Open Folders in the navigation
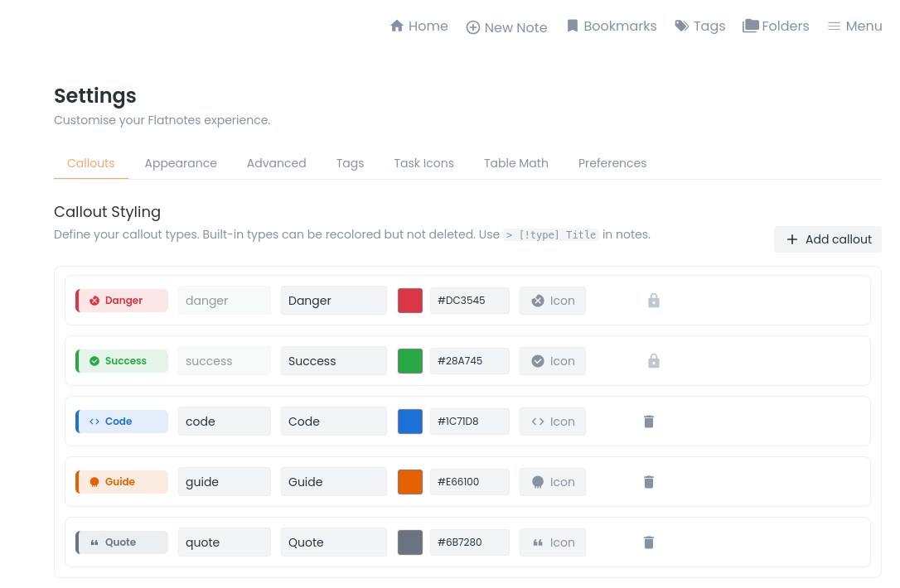This screenshot has height=588, width=900. [x=776, y=27]
